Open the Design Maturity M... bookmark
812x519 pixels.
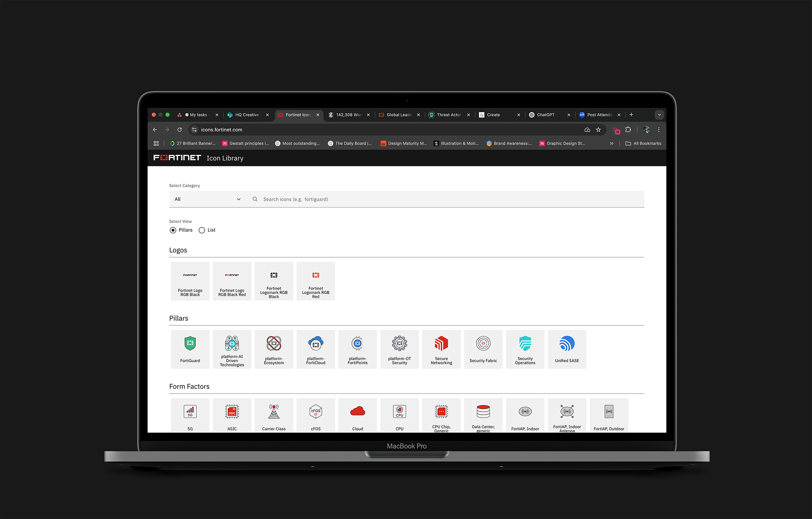tap(404, 143)
